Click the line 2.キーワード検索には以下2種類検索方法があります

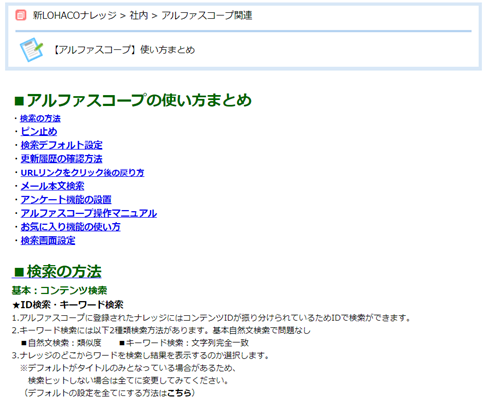(161, 330)
